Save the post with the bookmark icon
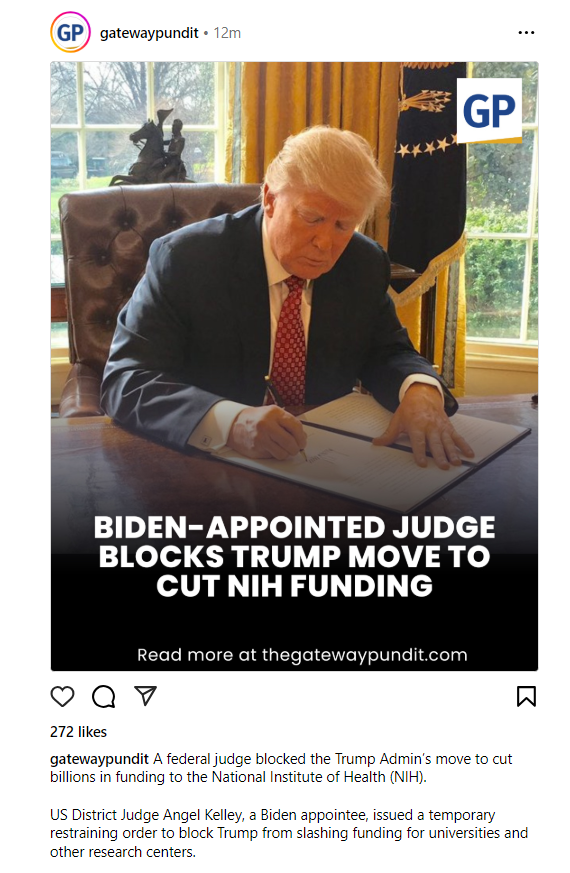The image size is (570, 873). coord(526,696)
